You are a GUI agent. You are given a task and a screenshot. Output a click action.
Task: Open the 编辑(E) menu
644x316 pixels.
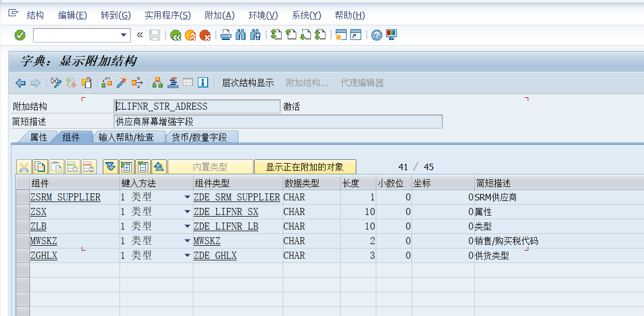pyautogui.click(x=72, y=16)
